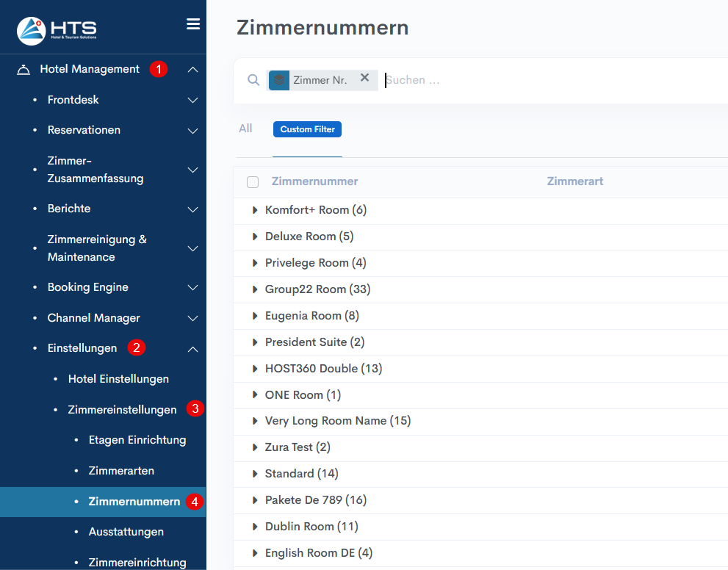Sort by Zimmernummer column header
The image size is (728, 570).
(314, 181)
